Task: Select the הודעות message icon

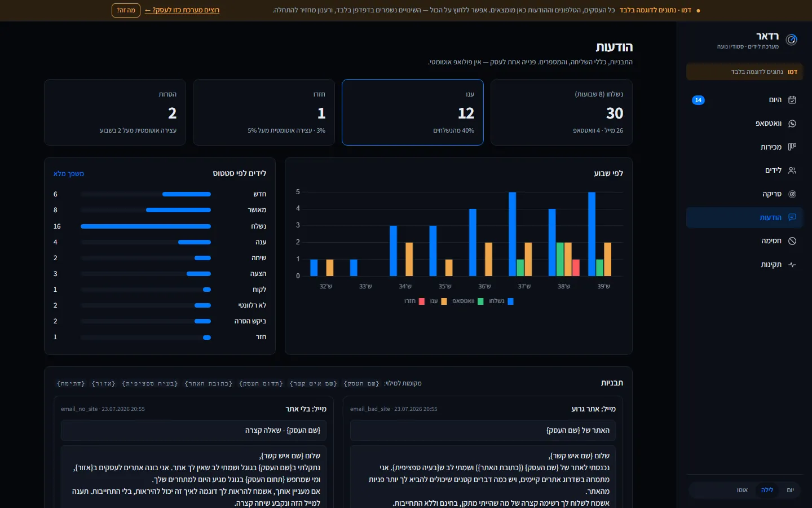Action: click(x=792, y=217)
